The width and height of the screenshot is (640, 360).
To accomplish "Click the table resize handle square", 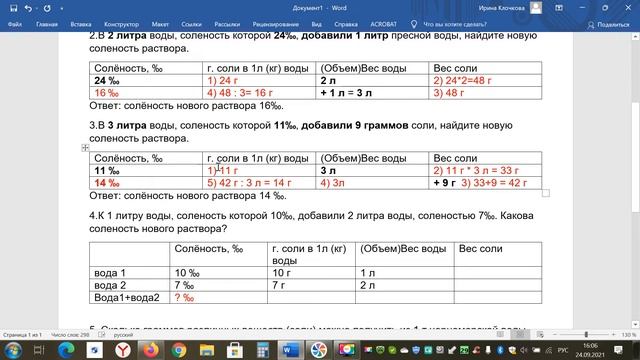I will 546,193.
